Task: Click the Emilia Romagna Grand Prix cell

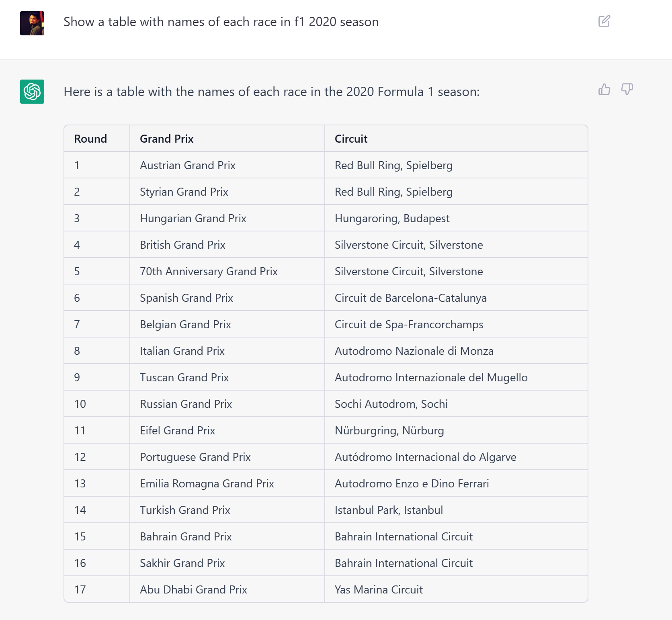Action: click(x=207, y=483)
